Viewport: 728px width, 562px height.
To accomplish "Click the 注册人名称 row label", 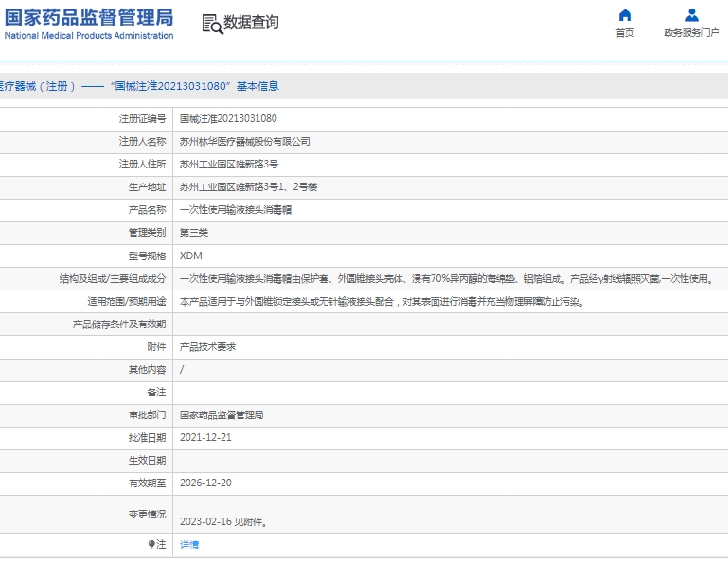I will (x=143, y=142).
